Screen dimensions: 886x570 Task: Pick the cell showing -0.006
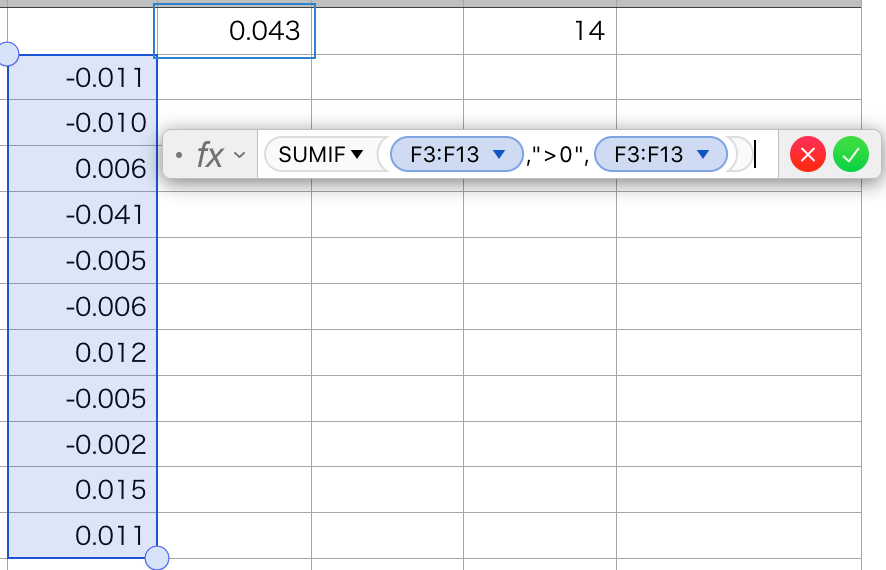[x=83, y=306]
